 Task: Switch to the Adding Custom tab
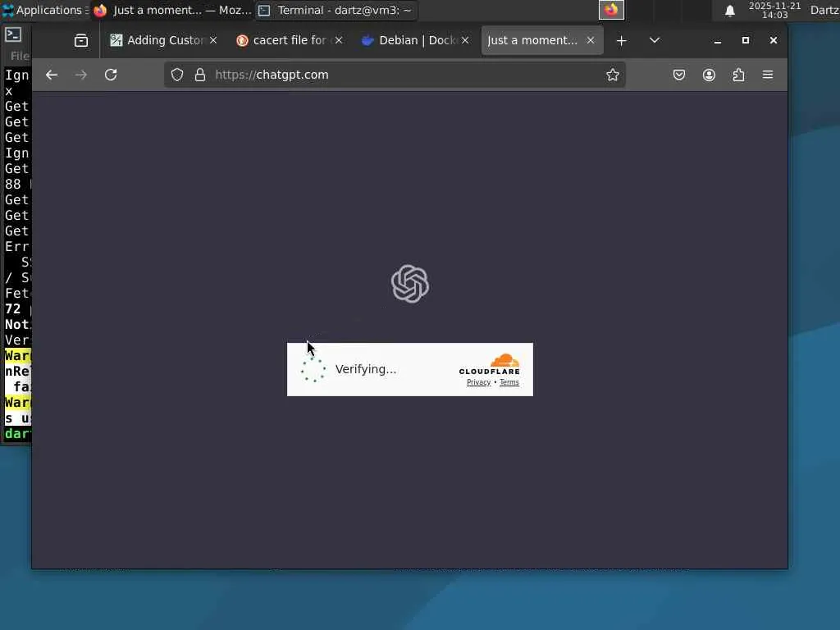point(157,41)
